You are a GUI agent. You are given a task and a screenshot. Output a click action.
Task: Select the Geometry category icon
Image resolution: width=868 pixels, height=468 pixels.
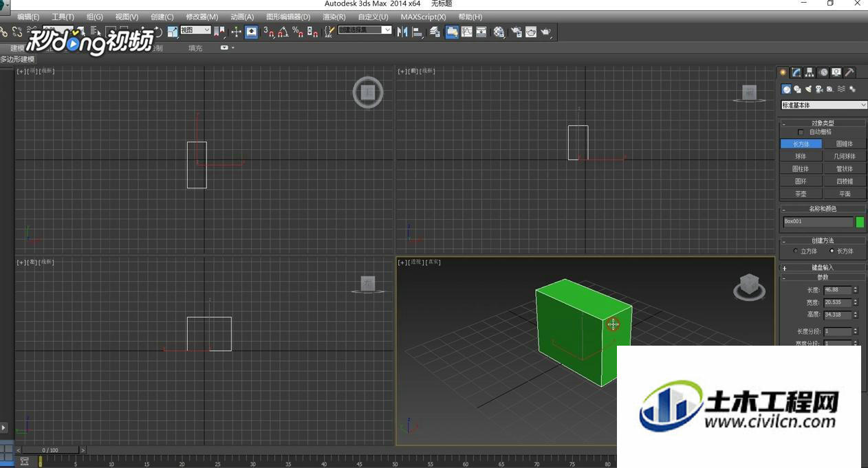click(x=787, y=89)
